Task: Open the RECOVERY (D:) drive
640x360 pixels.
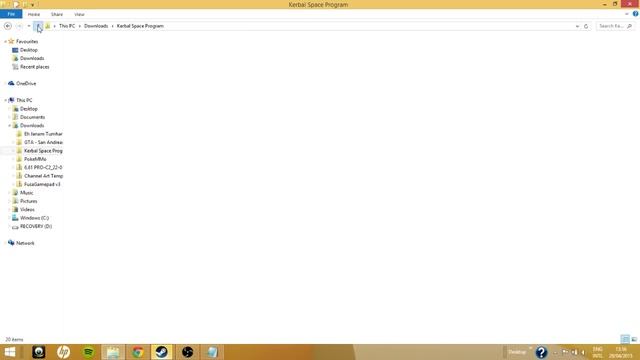Action: pos(36,227)
